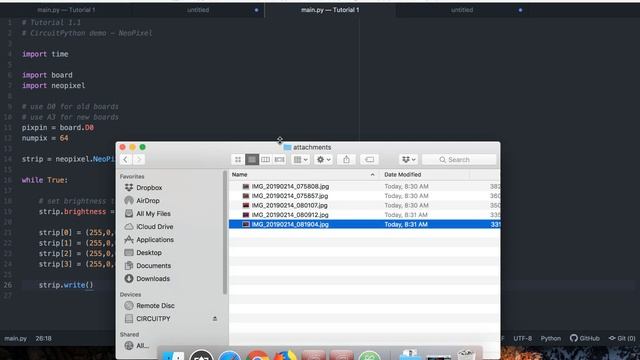Image resolution: width=640 pixels, height=360 pixels.
Task: Open the GitHub panel from status bar
Action: [x=585, y=339]
